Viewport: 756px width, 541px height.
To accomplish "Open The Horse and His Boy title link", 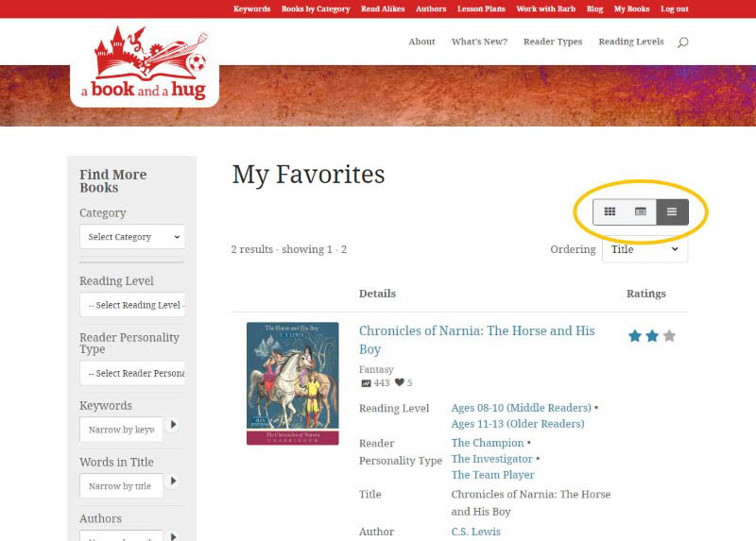I will click(476, 340).
